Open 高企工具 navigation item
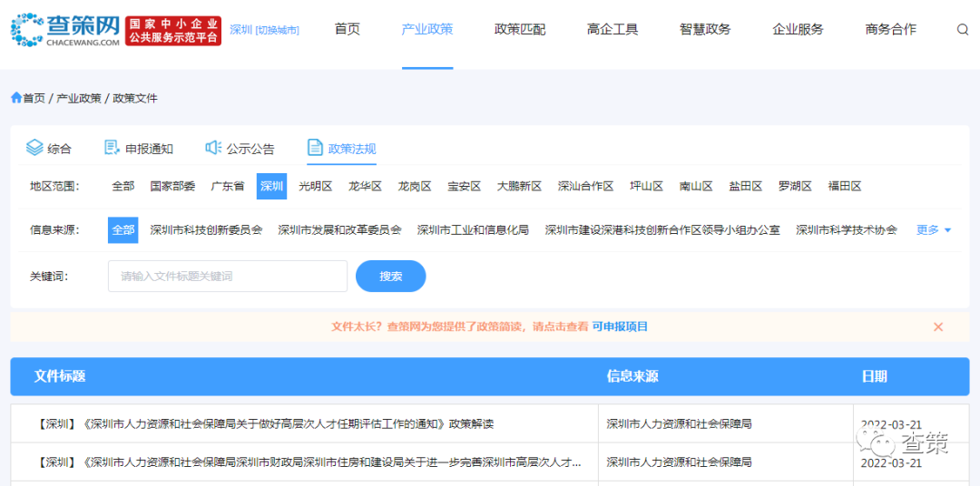The image size is (980, 486). click(x=612, y=29)
